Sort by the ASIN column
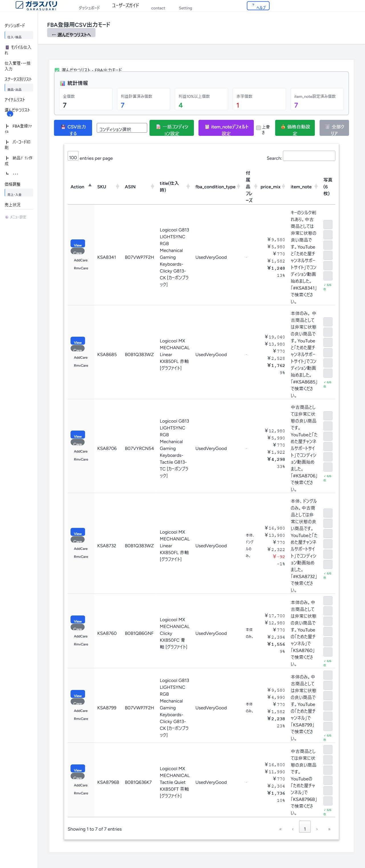365x868 pixels. point(139,187)
